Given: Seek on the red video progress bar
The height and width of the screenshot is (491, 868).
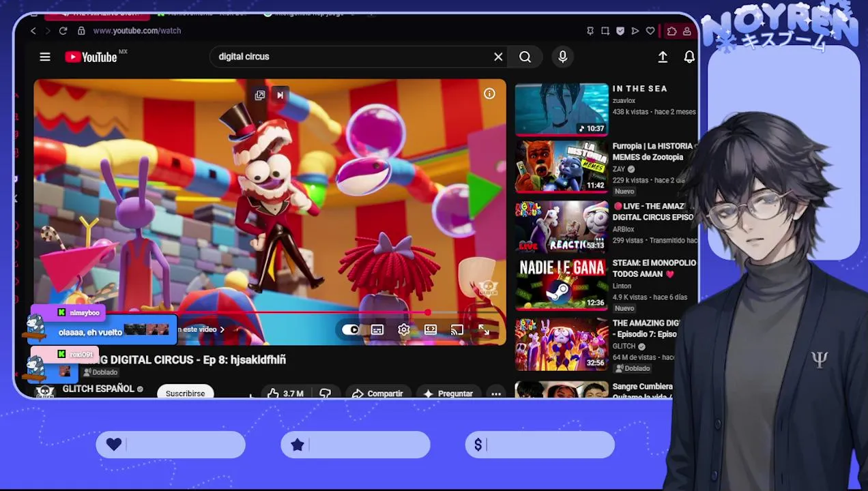Looking at the screenshot, I should click(270, 312).
